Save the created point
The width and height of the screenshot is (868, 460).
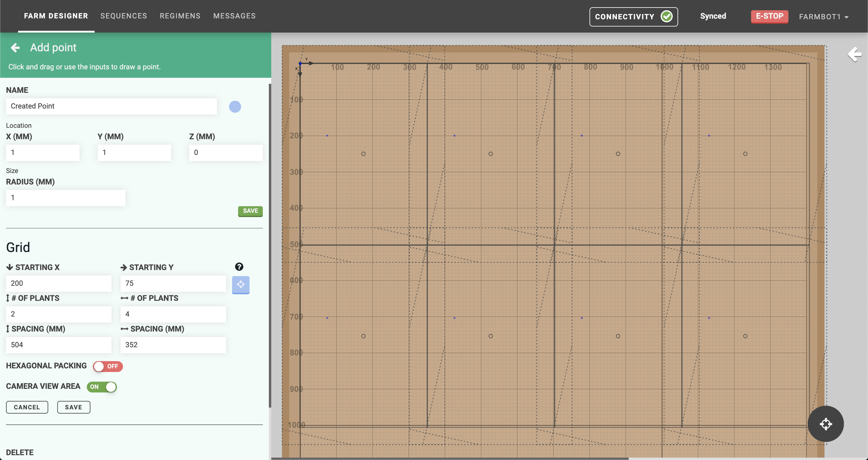pos(250,211)
